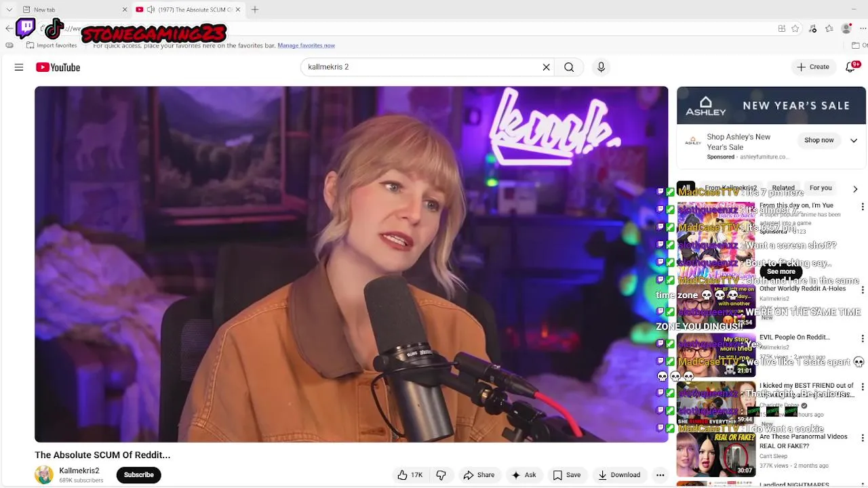Click the video player to pause

pos(351,264)
